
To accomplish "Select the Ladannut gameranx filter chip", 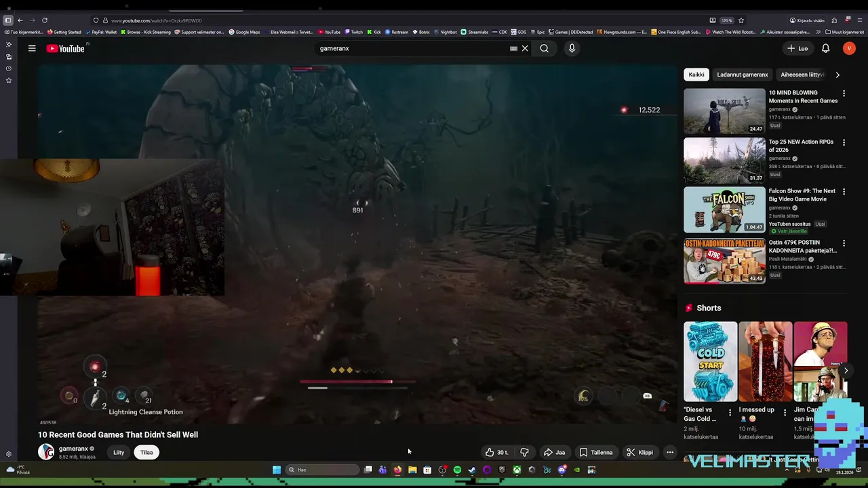I will tap(742, 75).
